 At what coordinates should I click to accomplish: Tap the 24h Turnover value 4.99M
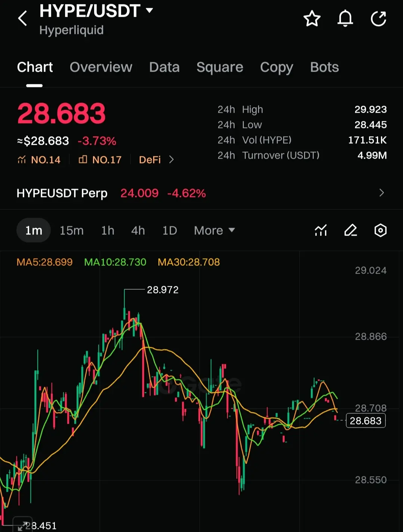(x=372, y=155)
